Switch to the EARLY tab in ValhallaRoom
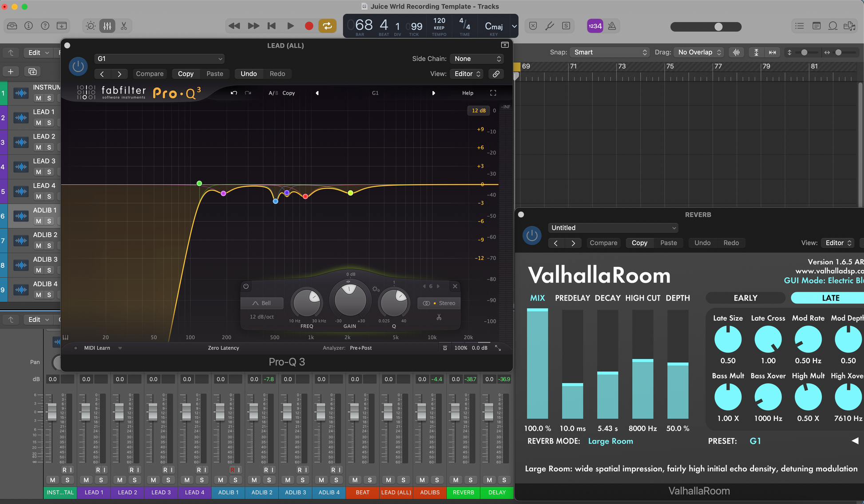The width and height of the screenshot is (864, 504). click(x=745, y=298)
